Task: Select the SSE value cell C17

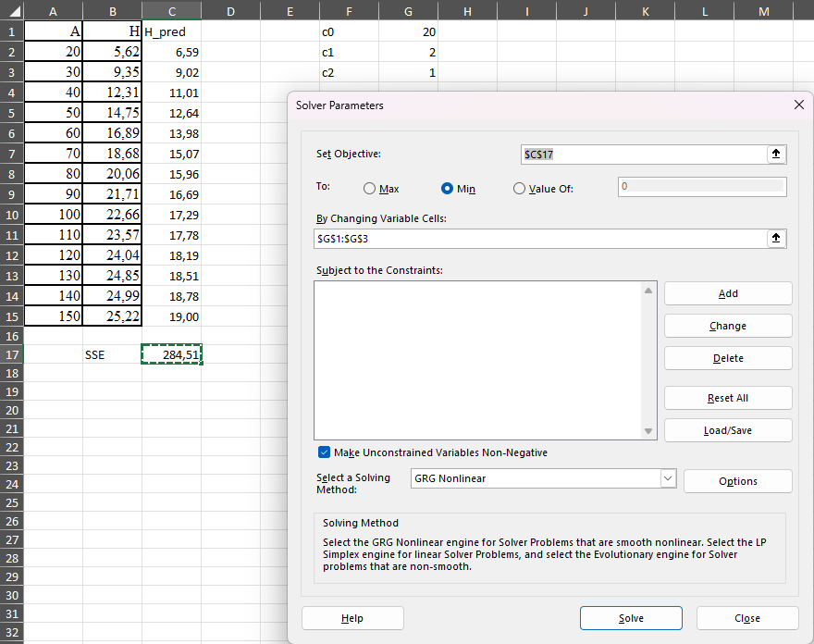Action: (171, 353)
